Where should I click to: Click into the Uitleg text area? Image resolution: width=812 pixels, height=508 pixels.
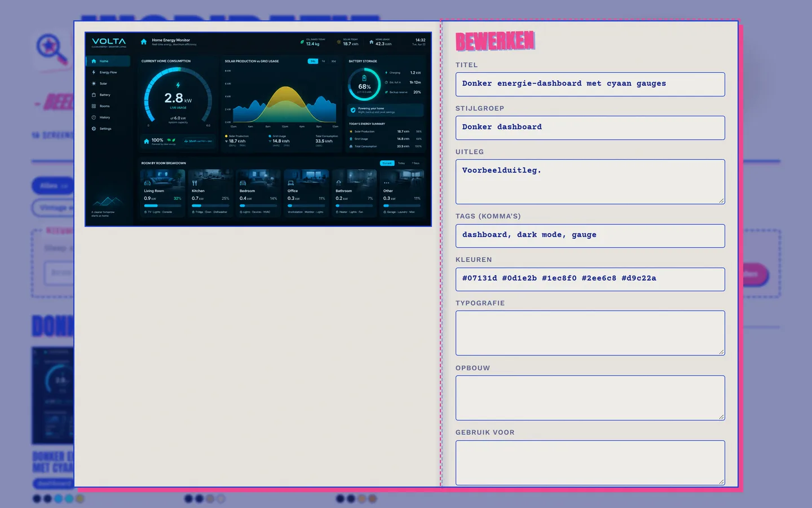(590, 181)
